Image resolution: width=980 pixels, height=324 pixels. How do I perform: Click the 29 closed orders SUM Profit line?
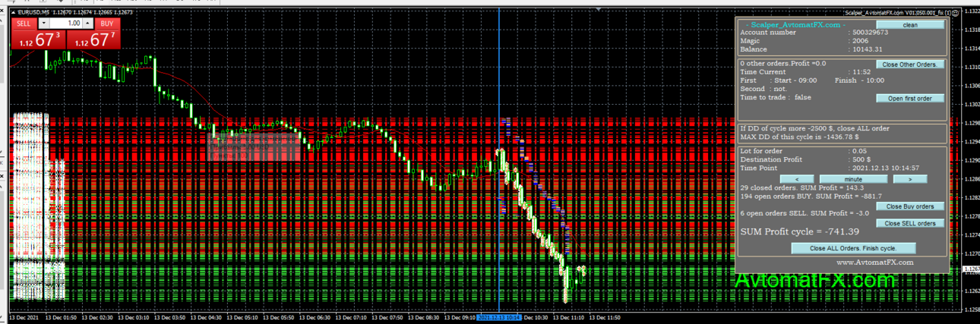click(x=802, y=187)
